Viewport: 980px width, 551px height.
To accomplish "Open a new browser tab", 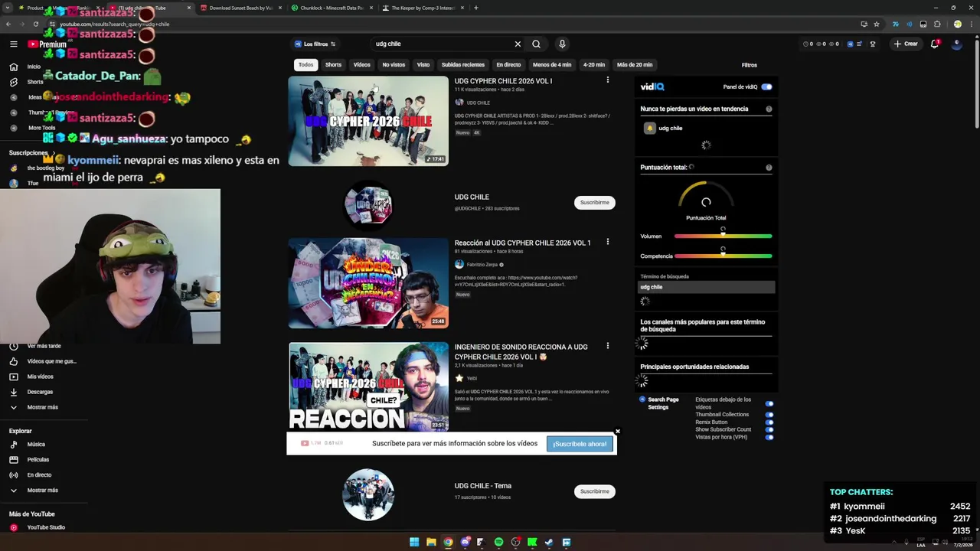I will (476, 8).
